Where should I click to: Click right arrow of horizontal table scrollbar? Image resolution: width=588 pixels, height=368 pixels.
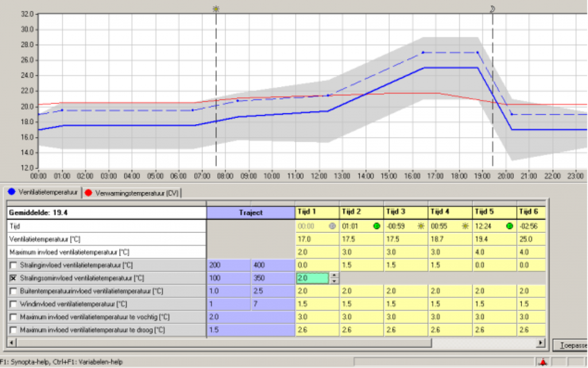coord(540,343)
